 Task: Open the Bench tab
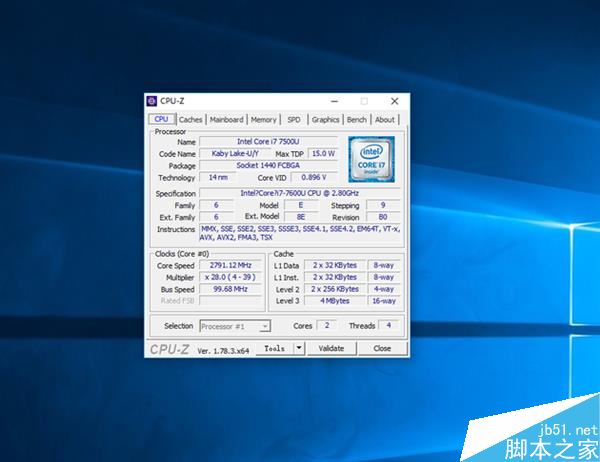357,120
